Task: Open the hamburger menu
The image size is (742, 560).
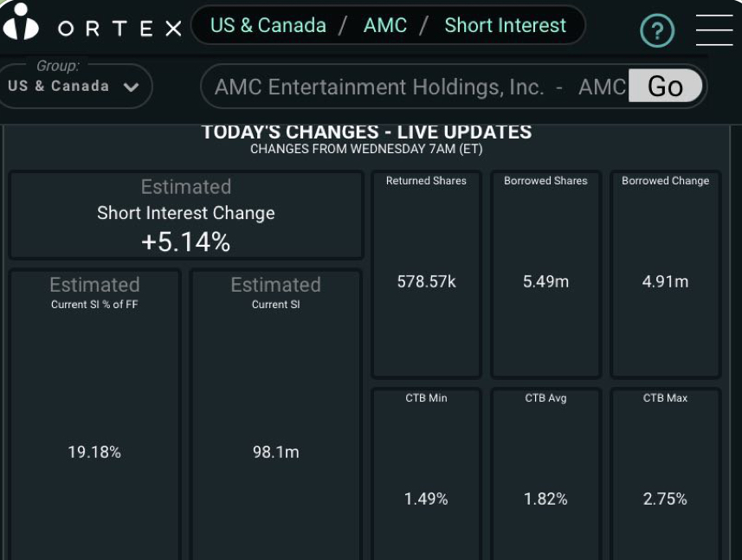Action: 713,29
